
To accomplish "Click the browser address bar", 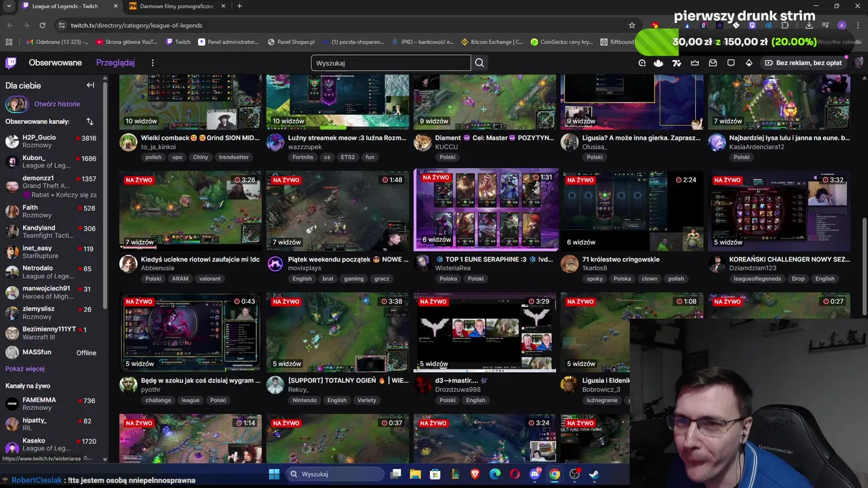I will [x=346, y=25].
